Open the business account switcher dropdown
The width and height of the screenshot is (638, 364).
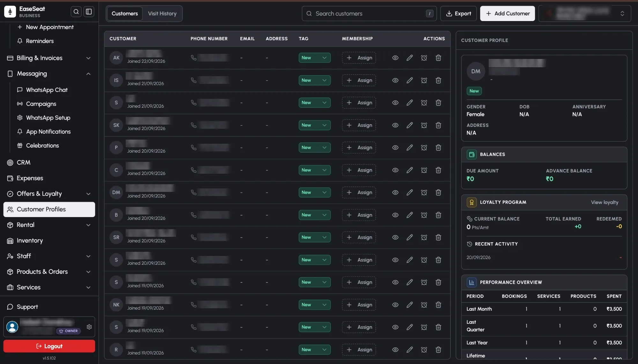584,13
